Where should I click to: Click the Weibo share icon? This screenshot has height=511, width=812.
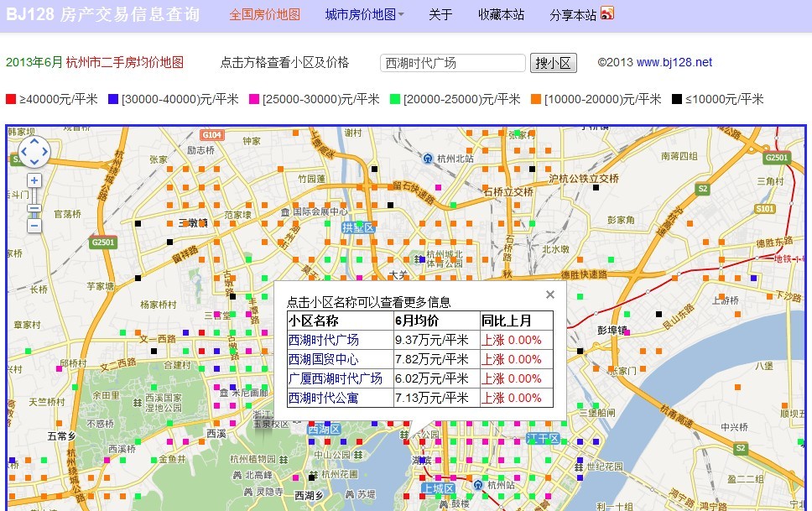click(x=607, y=13)
